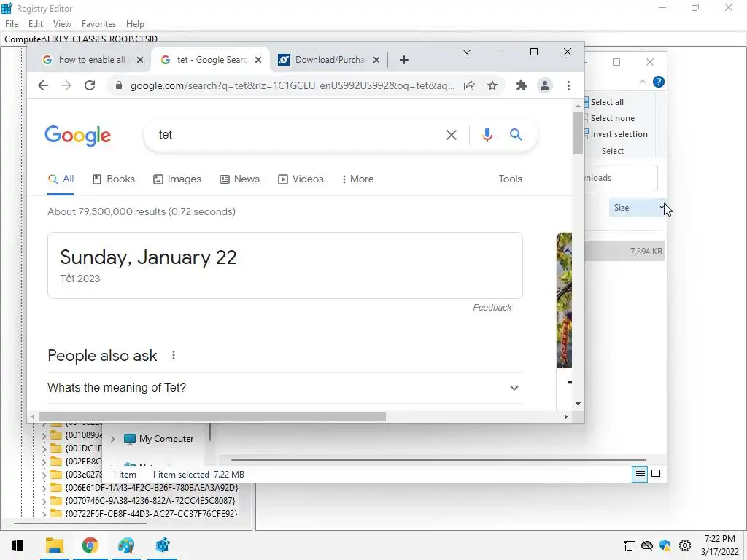Open Windows Start menu

pos(18,545)
